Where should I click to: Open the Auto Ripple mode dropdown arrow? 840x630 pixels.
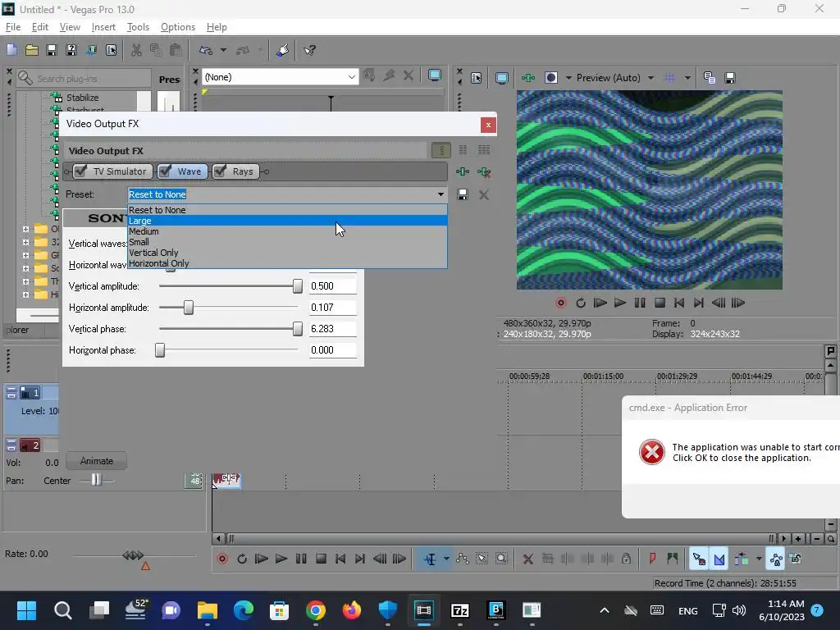coord(759,559)
